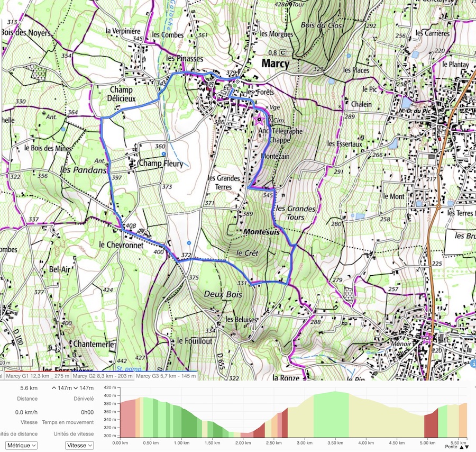Click the blue water point near elevation 372
The image size is (476, 452).
pyautogui.click(x=189, y=243)
